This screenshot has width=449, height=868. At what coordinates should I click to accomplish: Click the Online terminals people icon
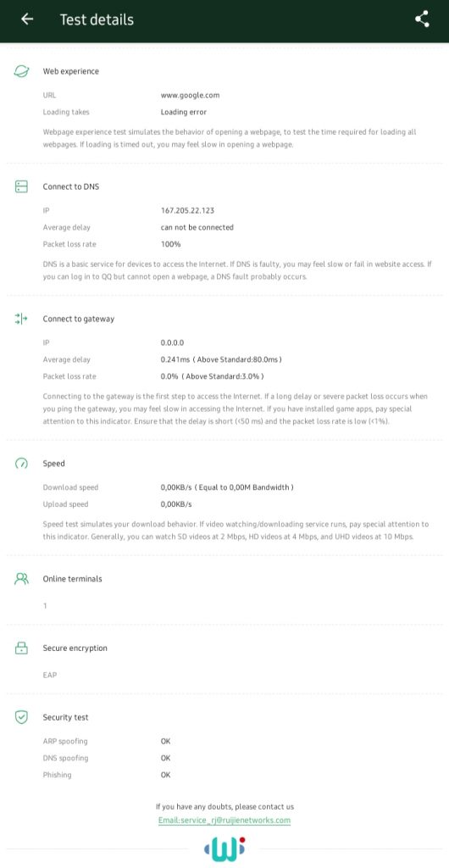[x=21, y=578]
